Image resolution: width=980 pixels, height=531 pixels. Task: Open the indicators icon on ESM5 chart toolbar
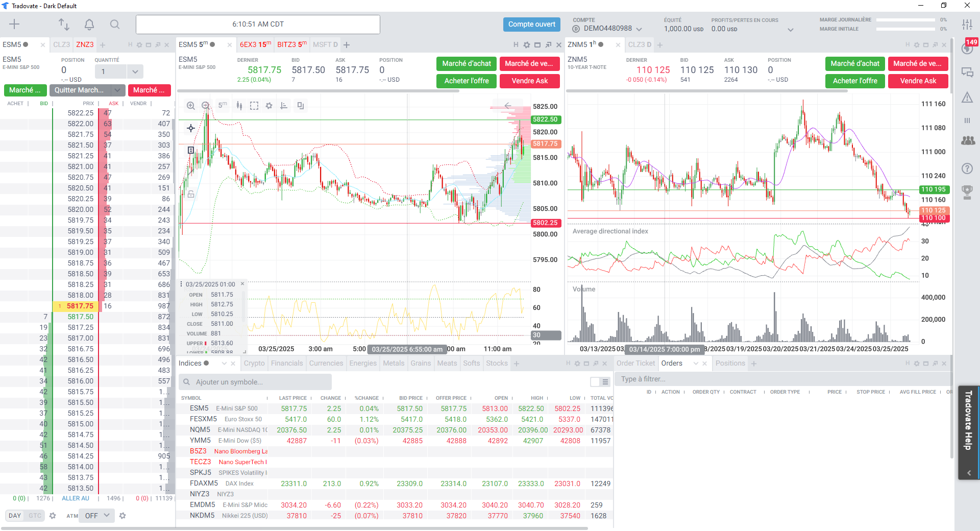click(284, 106)
